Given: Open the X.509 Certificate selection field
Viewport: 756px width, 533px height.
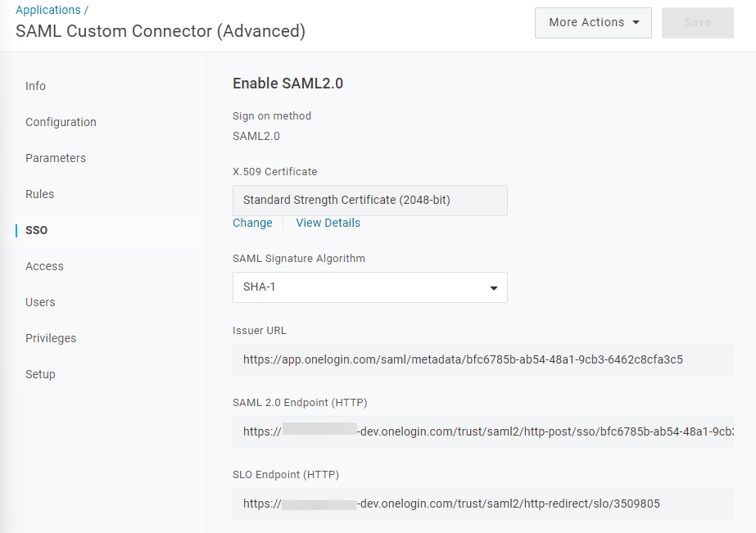Looking at the screenshot, I should (369, 200).
